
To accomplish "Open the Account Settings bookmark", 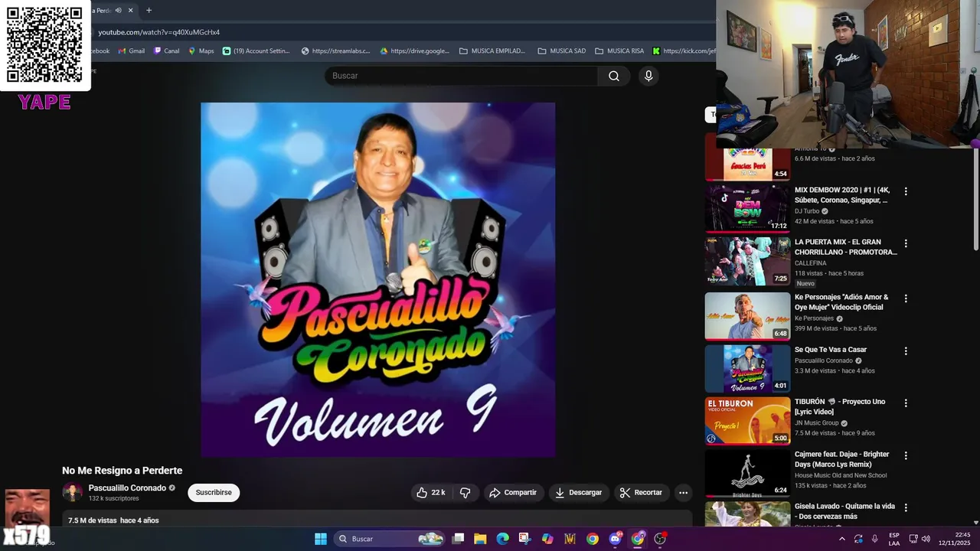I will tap(256, 51).
